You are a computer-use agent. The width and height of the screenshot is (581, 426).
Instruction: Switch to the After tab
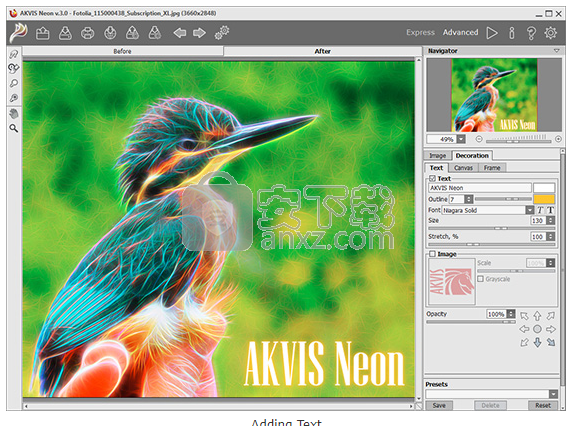point(322,51)
